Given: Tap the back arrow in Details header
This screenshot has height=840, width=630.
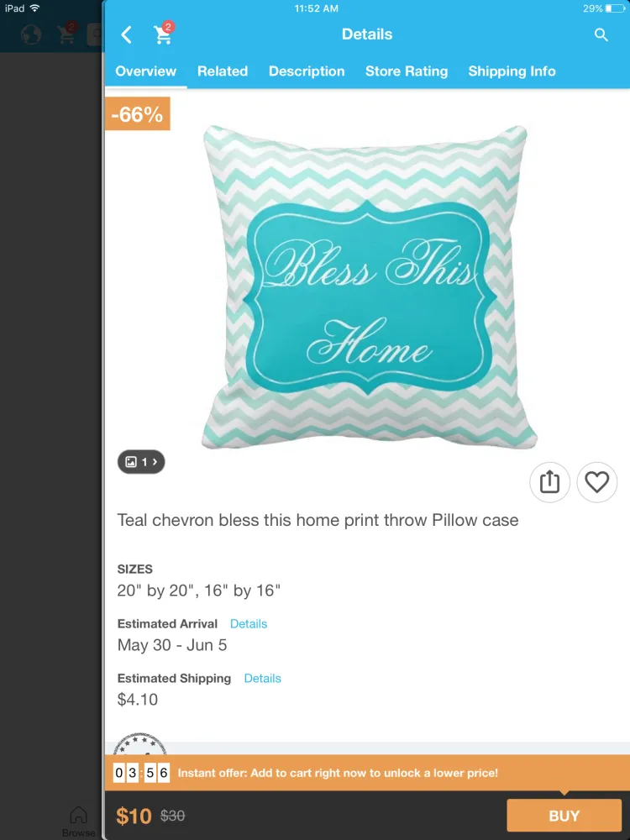Looking at the screenshot, I should pyautogui.click(x=127, y=34).
